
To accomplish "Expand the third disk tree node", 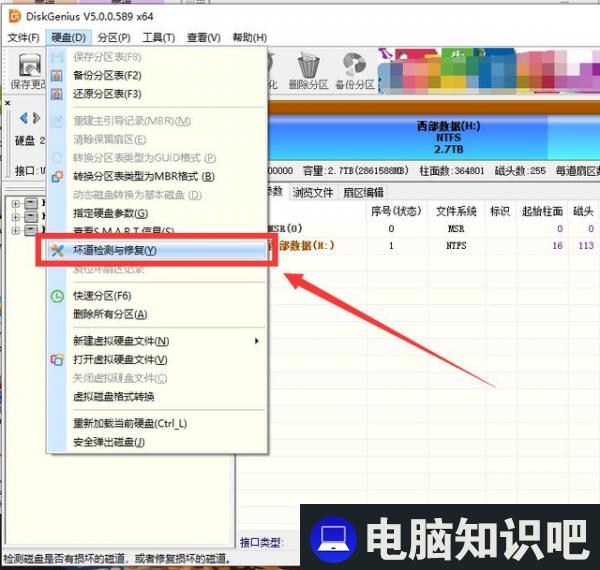I will coord(15,230).
